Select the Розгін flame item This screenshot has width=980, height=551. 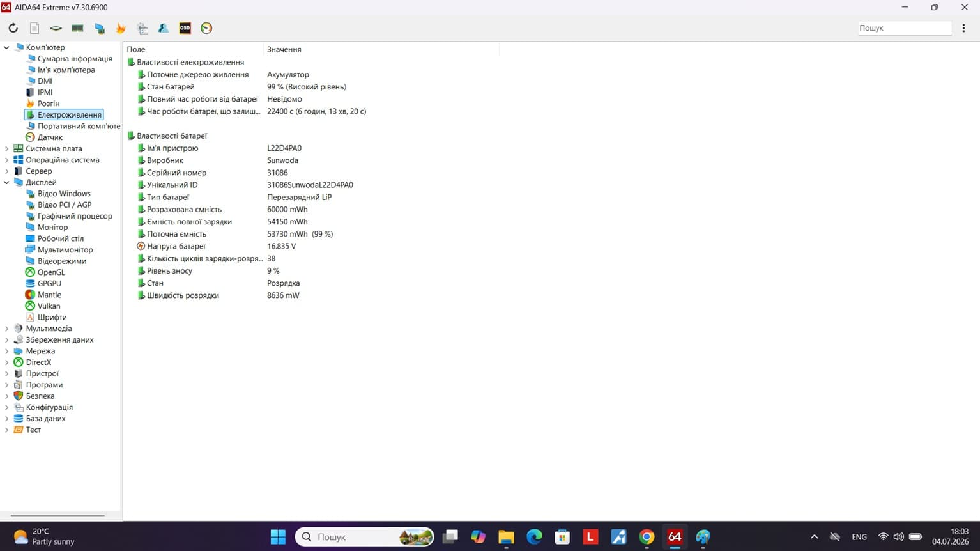click(x=48, y=104)
